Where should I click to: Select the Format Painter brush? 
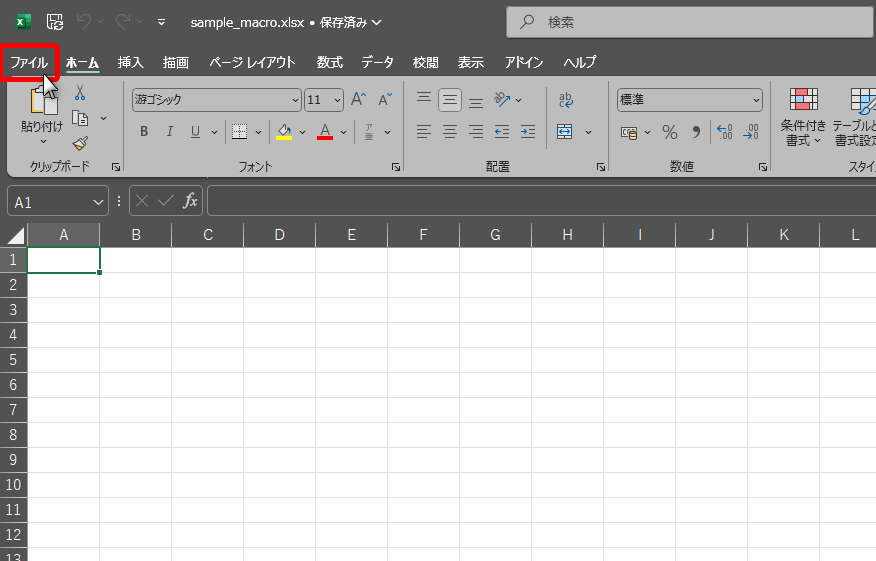(80, 143)
